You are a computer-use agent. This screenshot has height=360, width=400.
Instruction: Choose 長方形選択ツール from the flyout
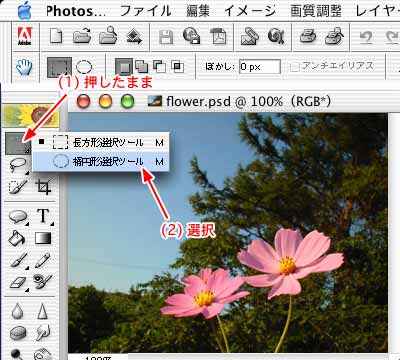(x=101, y=142)
